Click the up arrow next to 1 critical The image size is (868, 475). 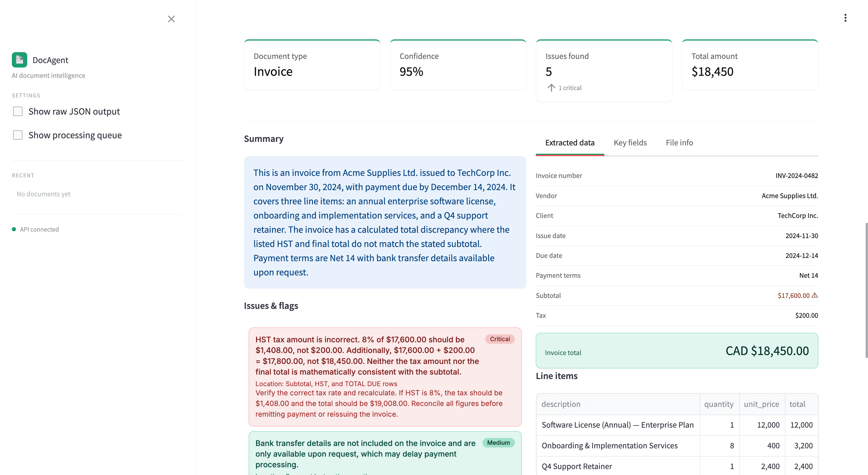(x=551, y=88)
